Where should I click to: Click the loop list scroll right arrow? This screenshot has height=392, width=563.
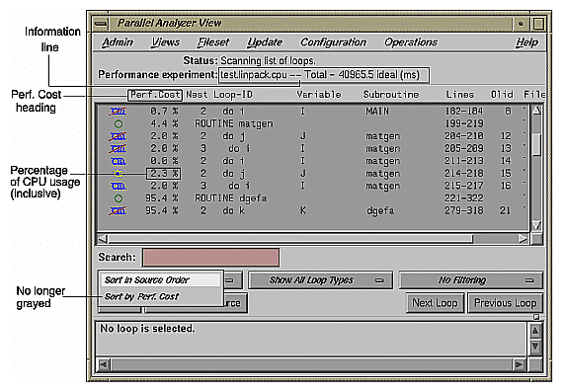[x=523, y=238]
